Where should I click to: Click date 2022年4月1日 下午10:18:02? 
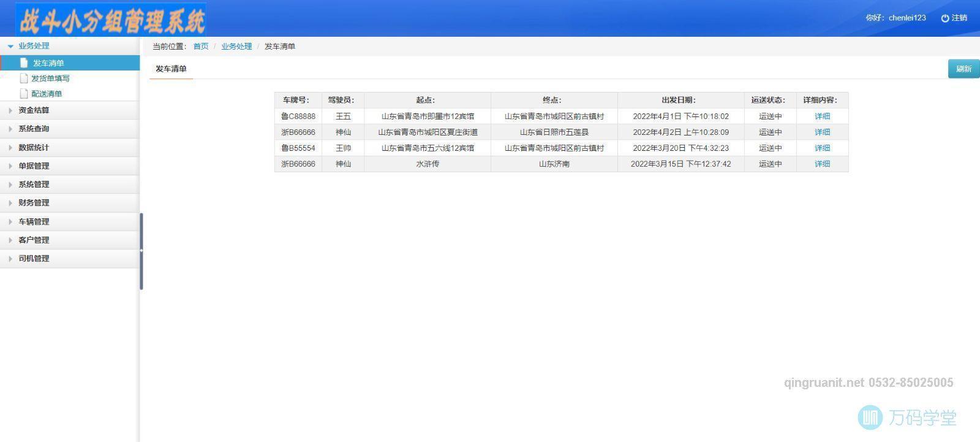[681, 116]
